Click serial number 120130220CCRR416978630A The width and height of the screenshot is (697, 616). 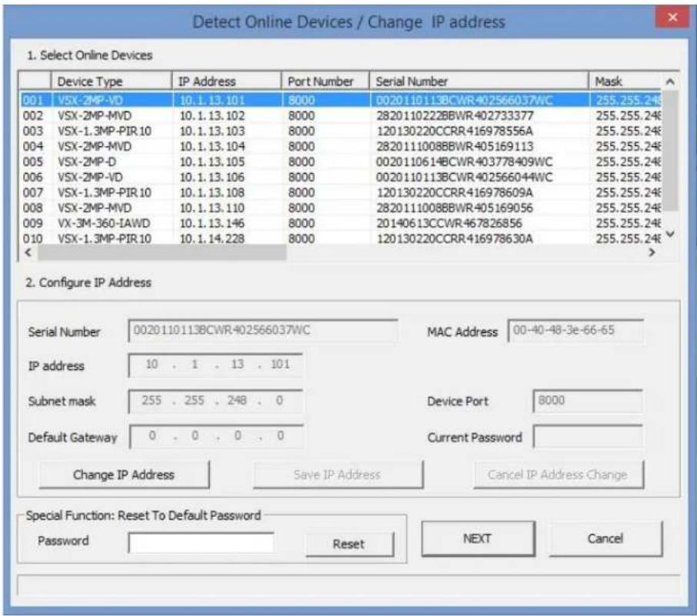[x=455, y=238]
